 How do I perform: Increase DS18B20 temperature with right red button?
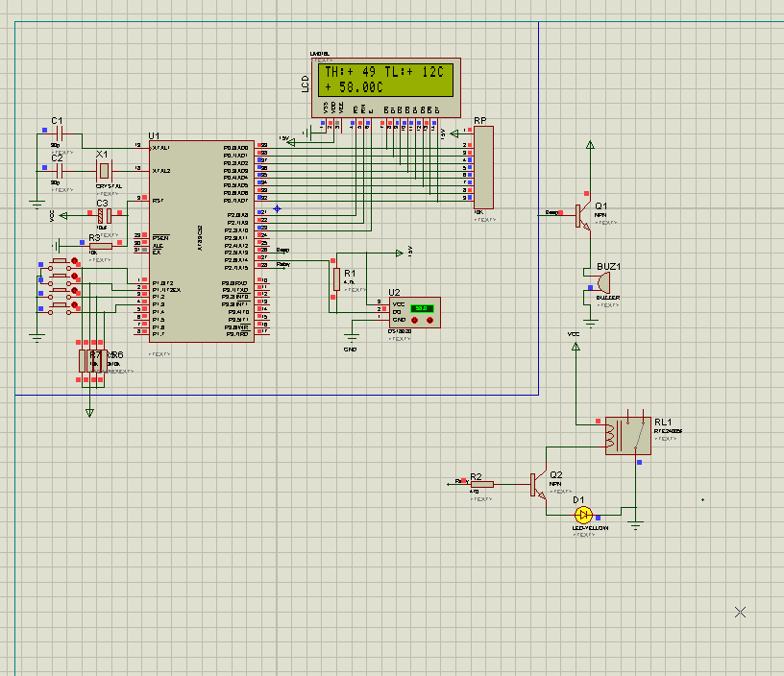pyautogui.click(x=429, y=321)
